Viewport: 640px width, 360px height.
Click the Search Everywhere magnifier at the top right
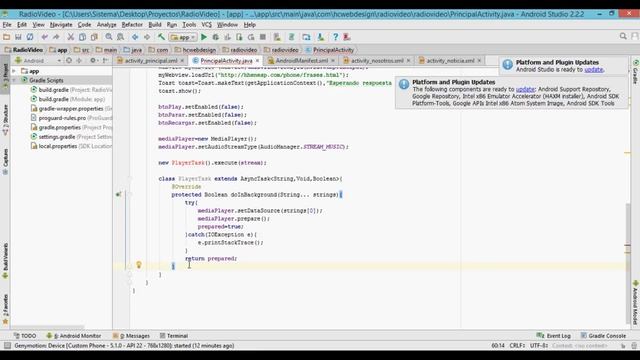(x=623, y=36)
